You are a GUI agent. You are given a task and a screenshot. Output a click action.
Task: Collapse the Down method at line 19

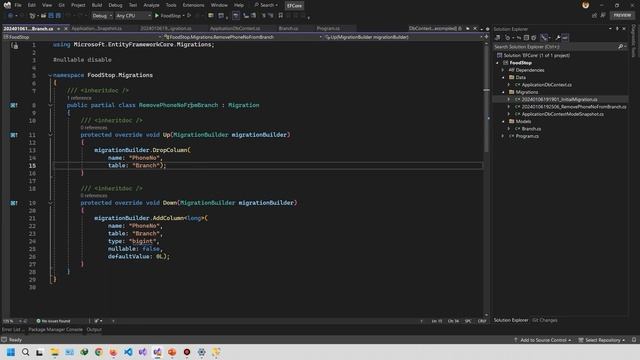tap(50, 203)
